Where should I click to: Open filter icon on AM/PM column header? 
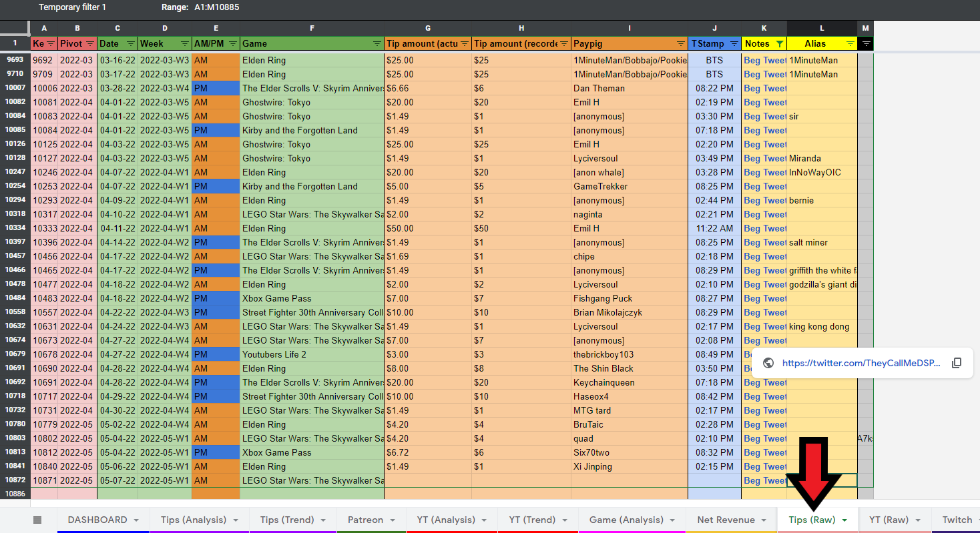(x=232, y=43)
